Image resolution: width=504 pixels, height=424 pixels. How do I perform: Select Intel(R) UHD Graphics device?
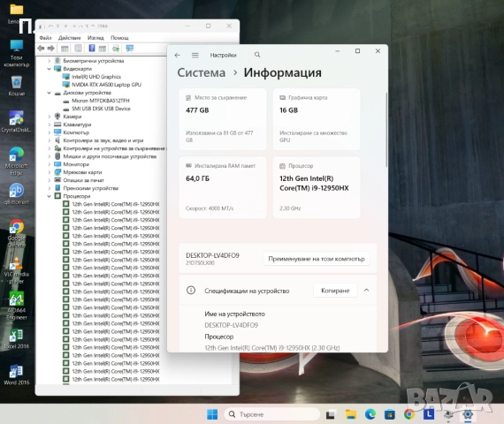pyautogui.click(x=96, y=77)
